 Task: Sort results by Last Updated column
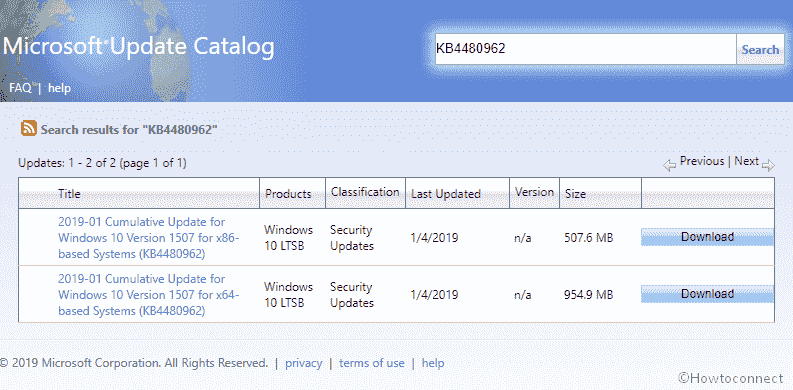446,194
